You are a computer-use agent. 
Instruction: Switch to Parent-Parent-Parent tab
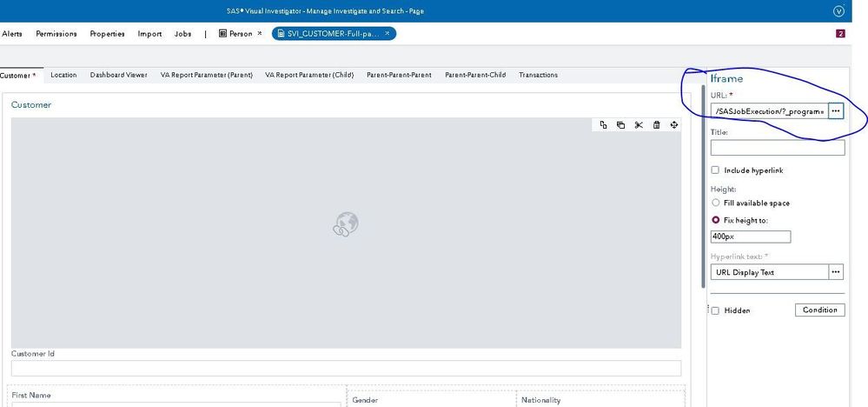click(399, 75)
